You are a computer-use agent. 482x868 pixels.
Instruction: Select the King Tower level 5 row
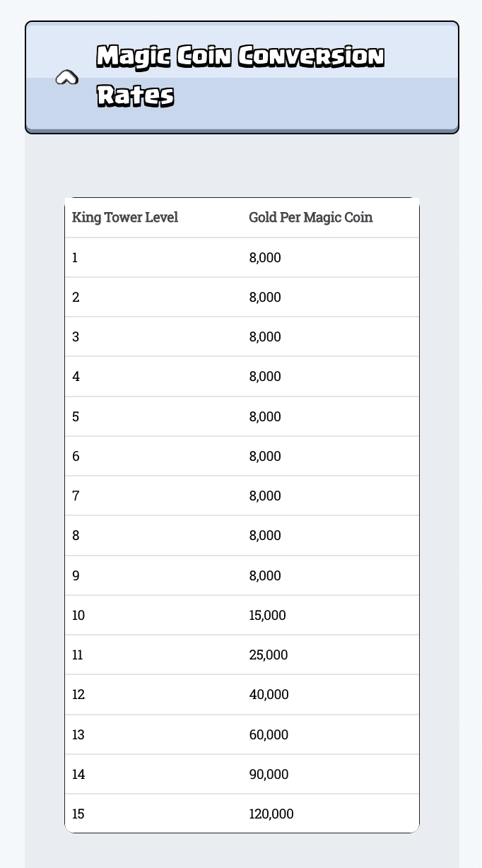[x=242, y=416]
